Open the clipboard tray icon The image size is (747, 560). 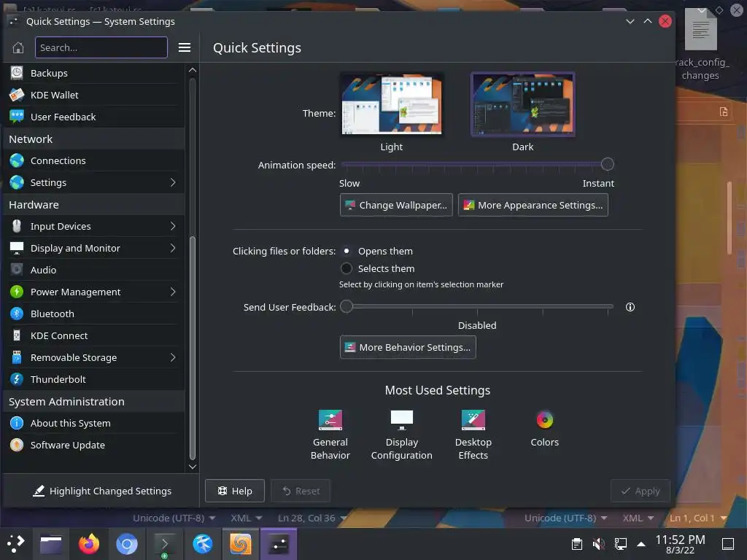576,543
